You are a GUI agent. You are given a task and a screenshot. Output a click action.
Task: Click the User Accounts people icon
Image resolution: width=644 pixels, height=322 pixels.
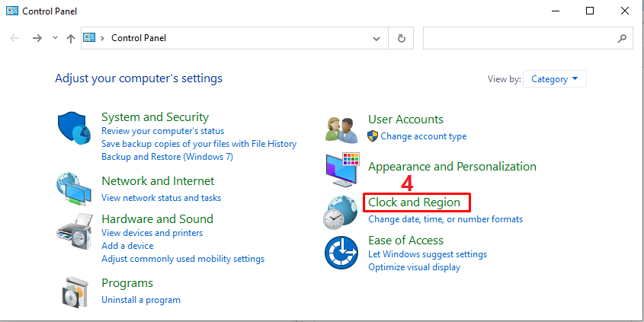(x=341, y=128)
